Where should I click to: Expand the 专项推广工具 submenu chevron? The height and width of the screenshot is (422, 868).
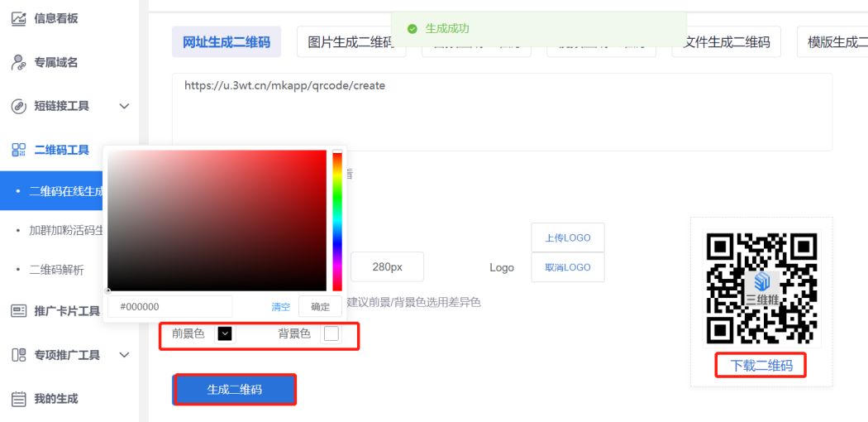(125, 354)
